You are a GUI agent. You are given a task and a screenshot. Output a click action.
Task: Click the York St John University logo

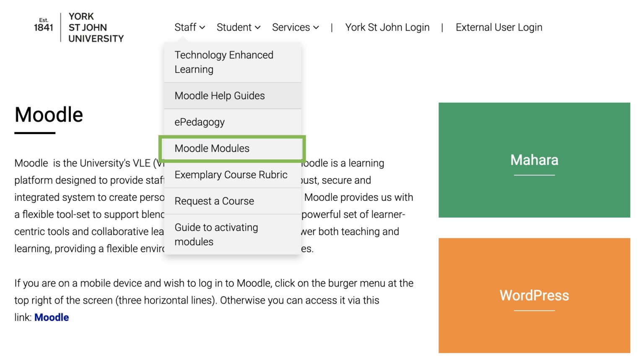(x=78, y=27)
